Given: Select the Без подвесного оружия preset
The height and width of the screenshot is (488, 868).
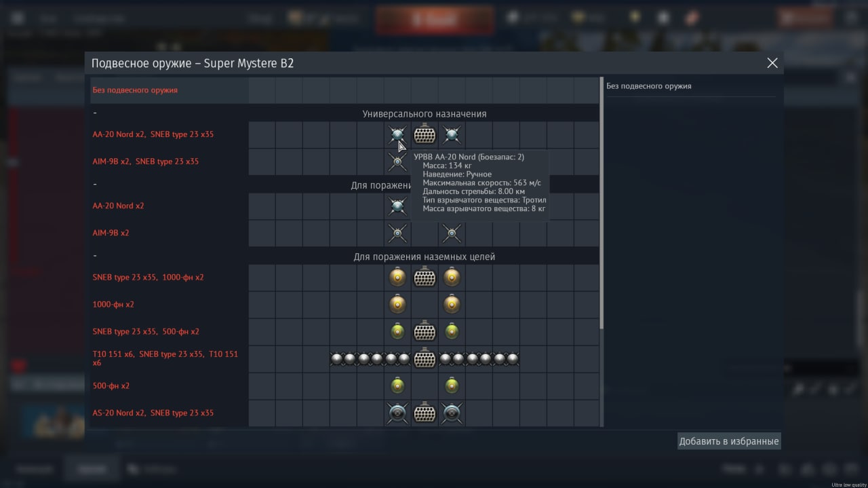Looking at the screenshot, I should pos(135,90).
